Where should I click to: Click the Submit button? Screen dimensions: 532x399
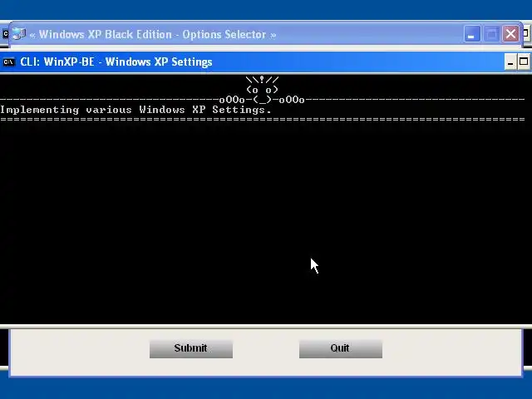point(191,348)
